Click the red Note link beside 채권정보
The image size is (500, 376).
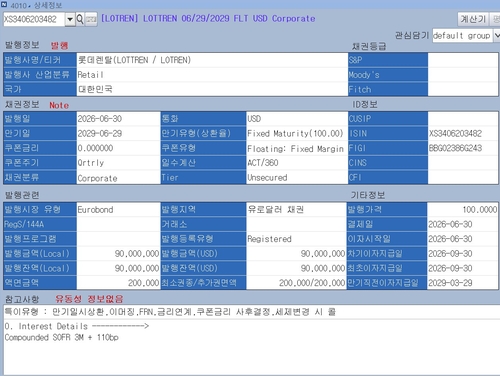click(59, 105)
